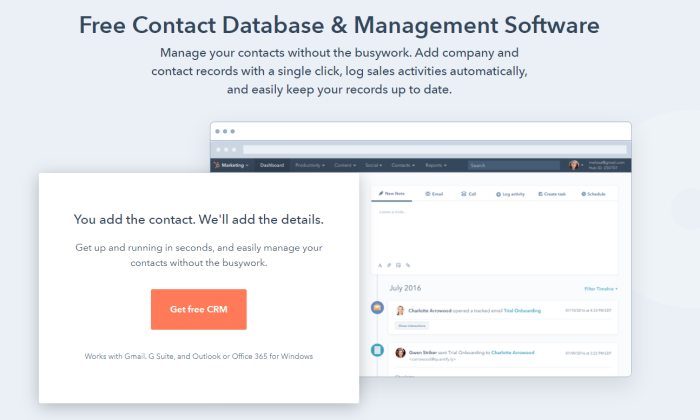Open the Filter Timeline dropdown

coord(601,289)
